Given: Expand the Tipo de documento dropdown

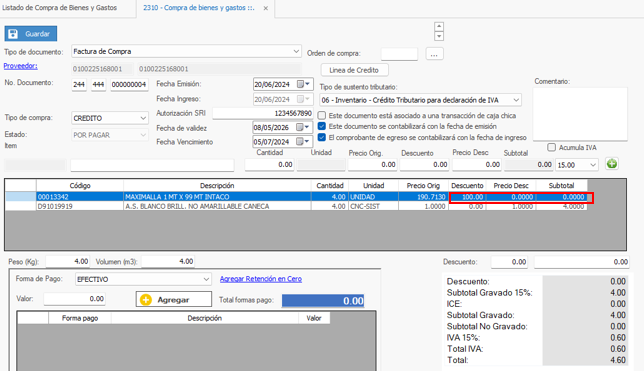Looking at the screenshot, I should (296, 51).
